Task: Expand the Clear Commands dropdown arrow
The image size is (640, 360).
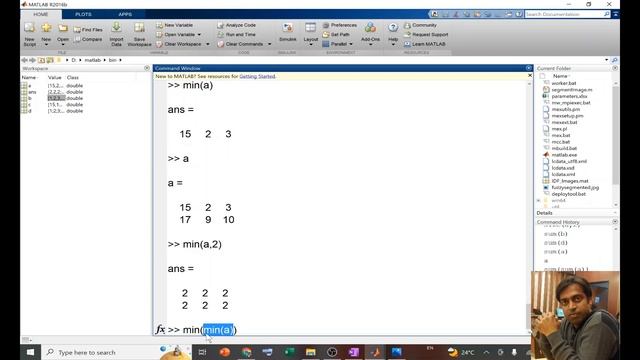Action: pos(269,44)
